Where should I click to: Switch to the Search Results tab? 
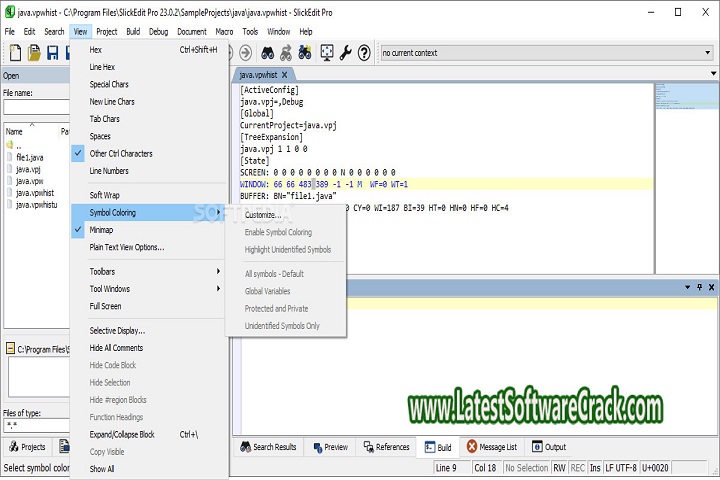click(x=269, y=447)
